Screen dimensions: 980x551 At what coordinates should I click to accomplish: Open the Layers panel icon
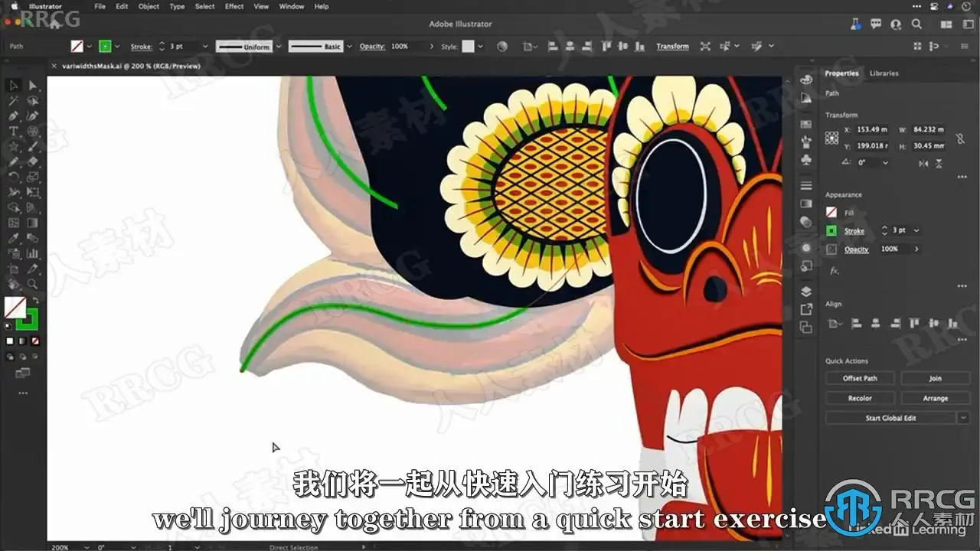[x=805, y=292]
